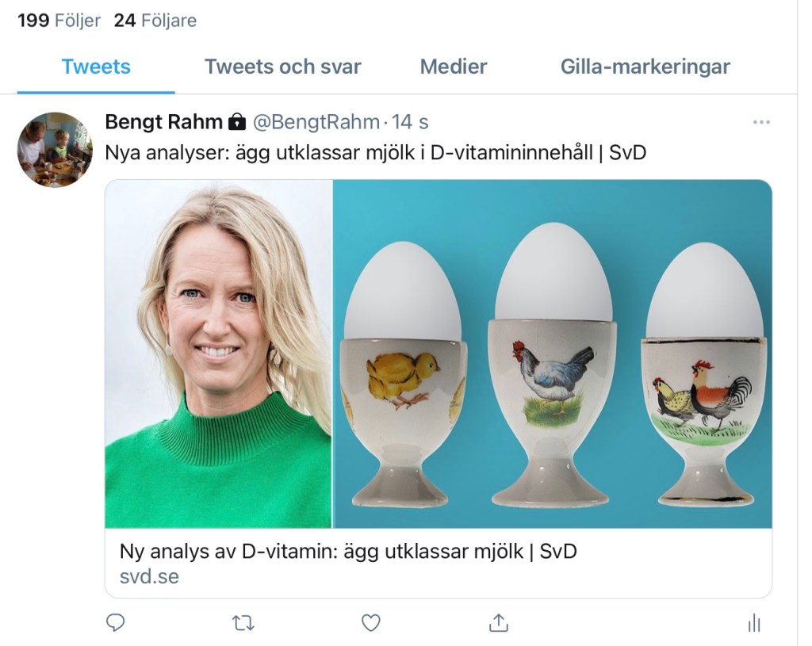Switch to Tweets och svar tab
Viewport: 812px width, 646px height.
282,67
